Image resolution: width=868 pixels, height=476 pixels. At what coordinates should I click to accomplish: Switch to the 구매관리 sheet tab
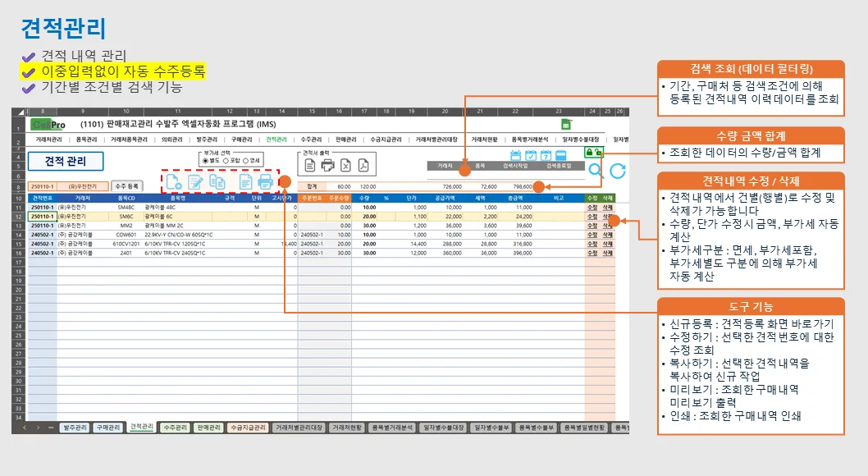coord(108,428)
